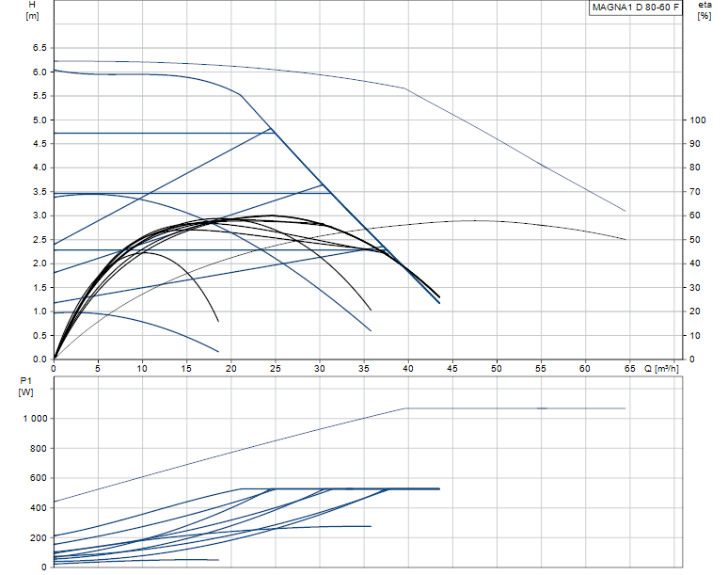Click the 0.0 value on the H axis
728x575 pixels.
click(x=40, y=359)
